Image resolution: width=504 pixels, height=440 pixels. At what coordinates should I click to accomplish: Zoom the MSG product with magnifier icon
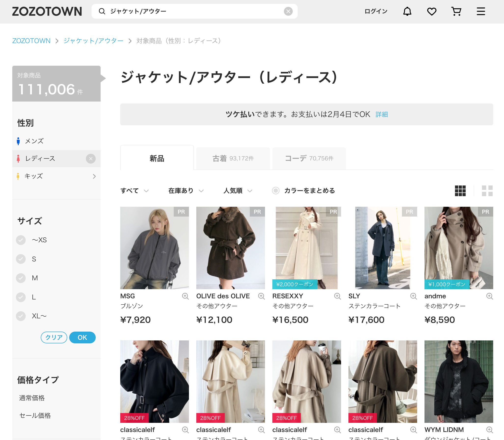[x=185, y=296]
